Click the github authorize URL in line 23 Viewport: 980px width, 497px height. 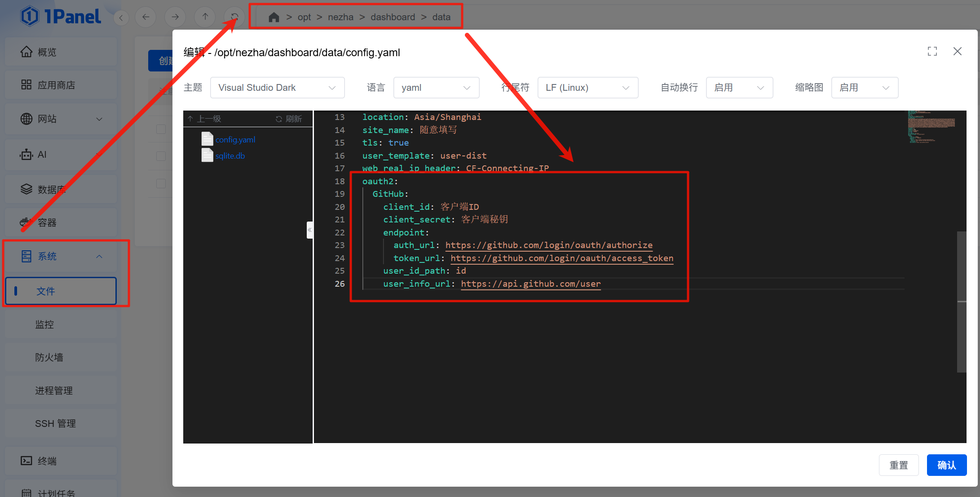point(549,245)
